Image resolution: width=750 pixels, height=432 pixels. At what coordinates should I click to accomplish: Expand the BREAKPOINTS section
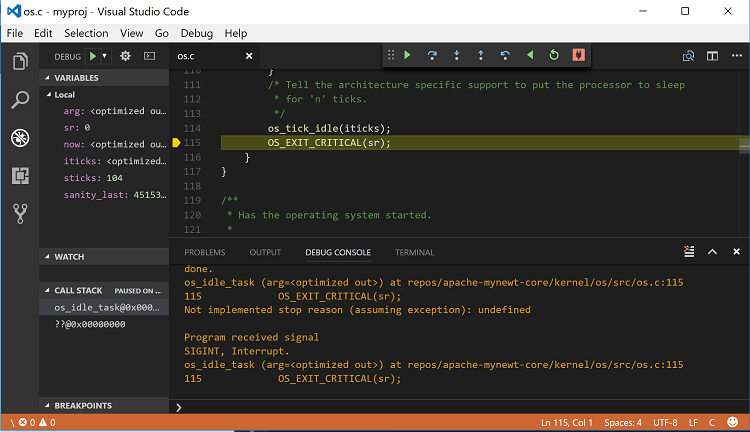(x=104, y=406)
